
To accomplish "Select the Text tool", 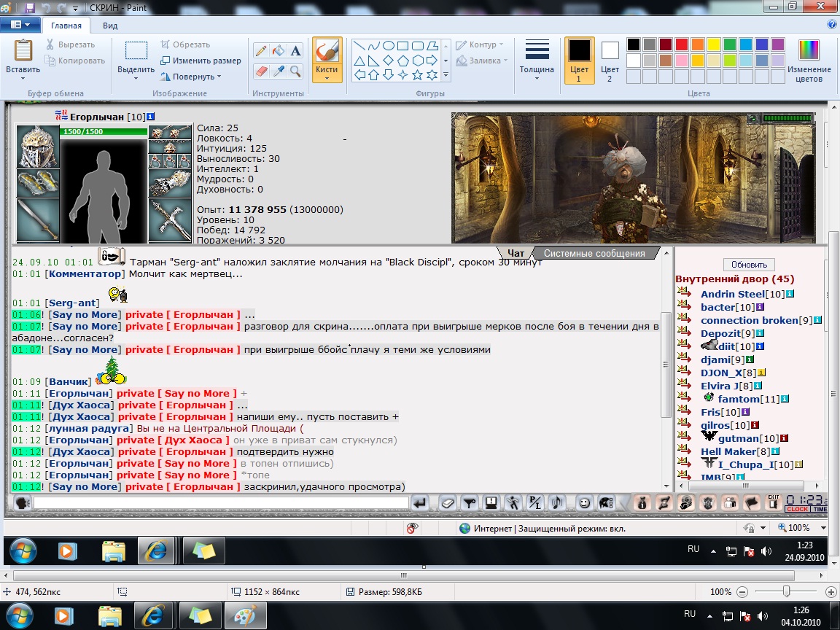I will [x=295, y=51].
